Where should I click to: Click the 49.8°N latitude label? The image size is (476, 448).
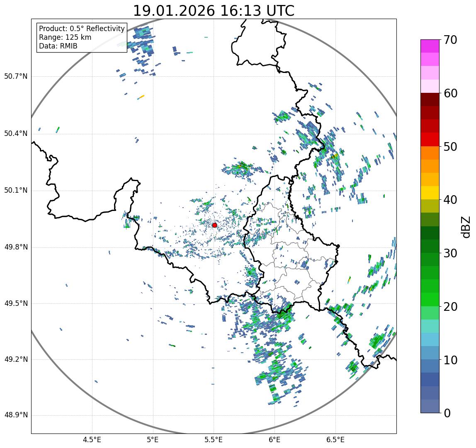point(16,247)
